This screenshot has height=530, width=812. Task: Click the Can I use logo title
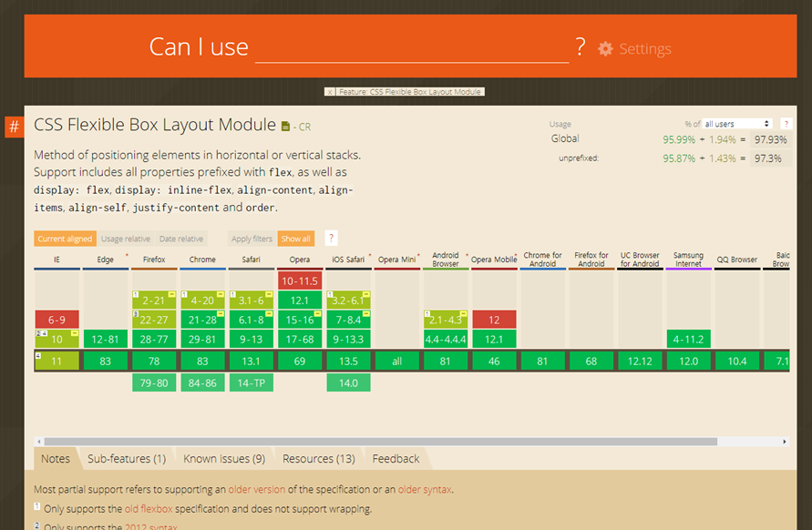click(199, 46)
